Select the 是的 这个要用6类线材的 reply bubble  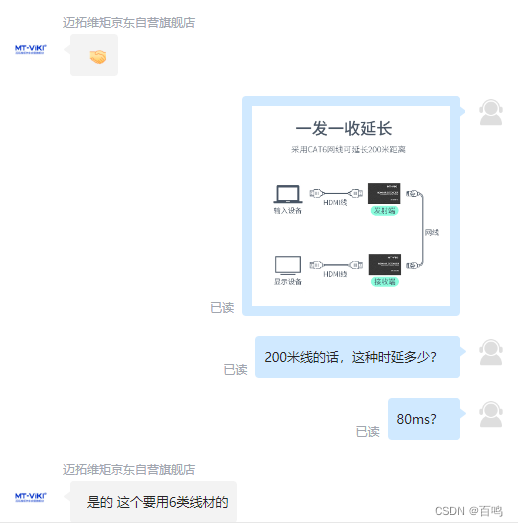[x=153, y=502]
